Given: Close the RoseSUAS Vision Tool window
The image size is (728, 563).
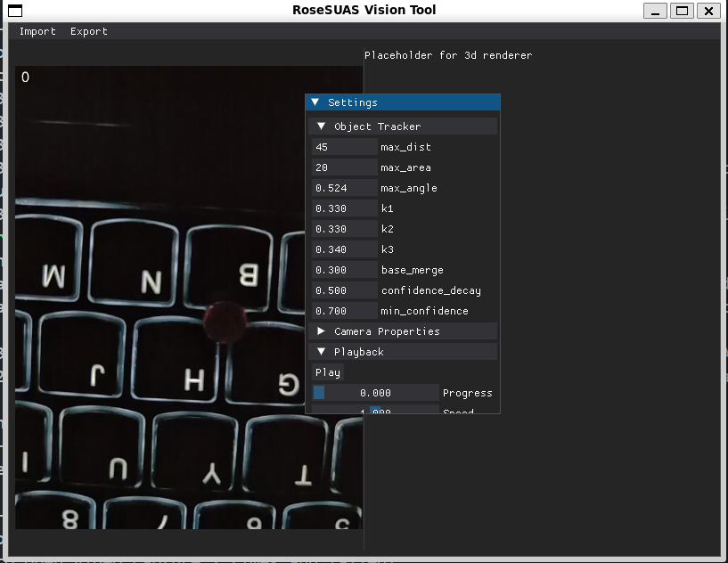Looking at the screenshot, I should click(x=708, y=10).
